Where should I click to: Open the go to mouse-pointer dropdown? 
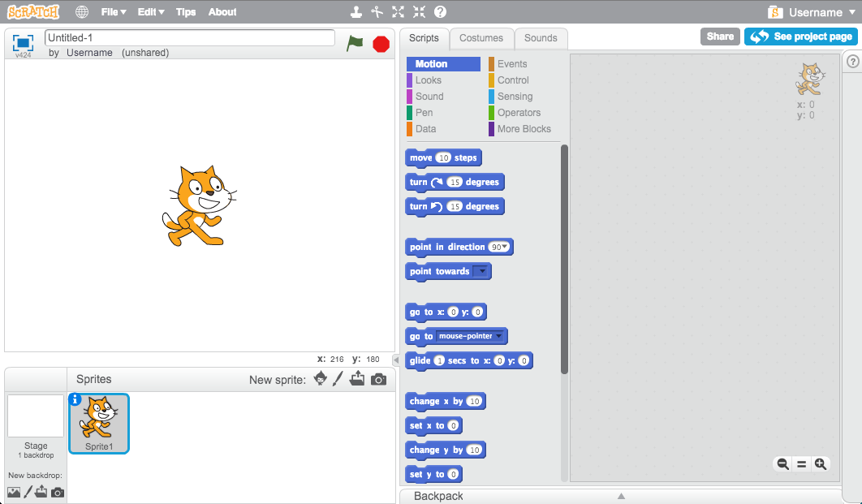(x=499, y=336)
